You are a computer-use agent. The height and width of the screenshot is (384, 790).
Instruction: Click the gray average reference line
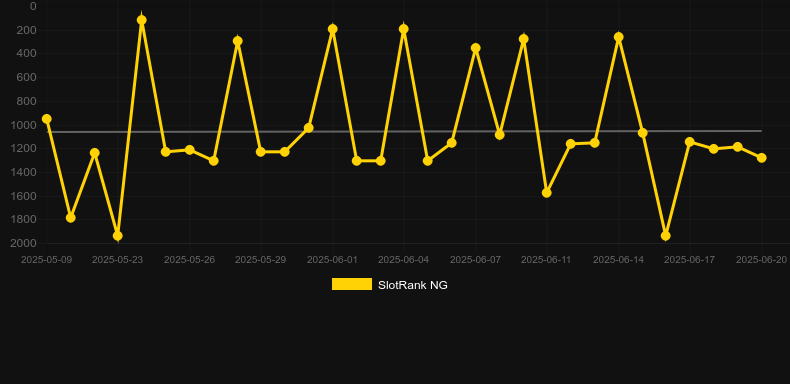[x=404, y=132]
